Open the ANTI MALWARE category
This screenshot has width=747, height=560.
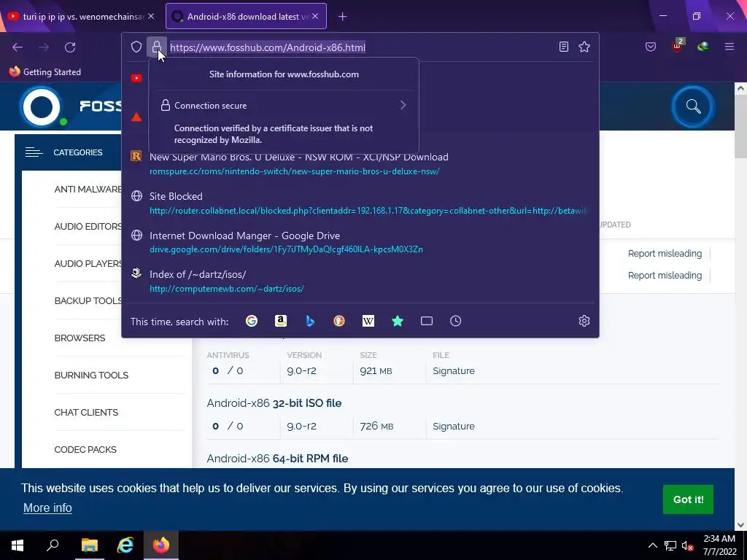88,190
